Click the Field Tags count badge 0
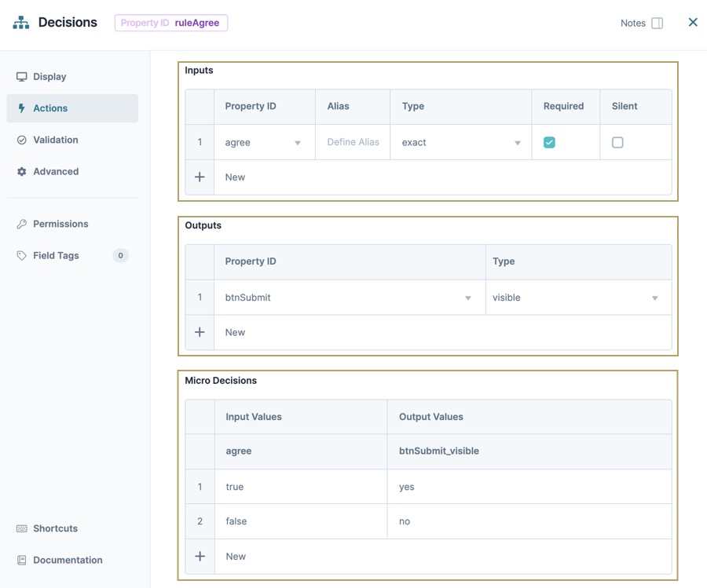This screenshot has height=588, width=707. coord(120,255)
